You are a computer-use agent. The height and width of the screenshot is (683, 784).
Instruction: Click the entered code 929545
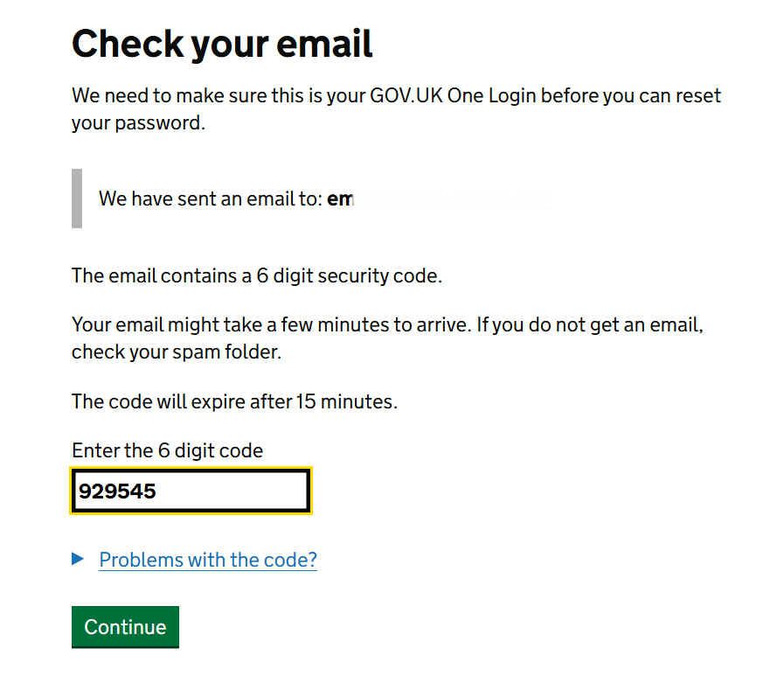[117, 491]
